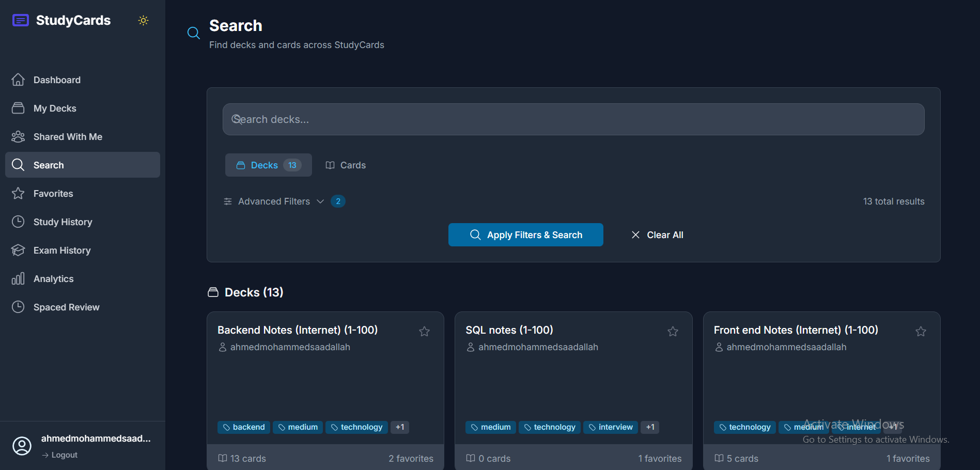Expand +1 more tags on Backend Notes
Screen dimensions: 980x470
400,427
